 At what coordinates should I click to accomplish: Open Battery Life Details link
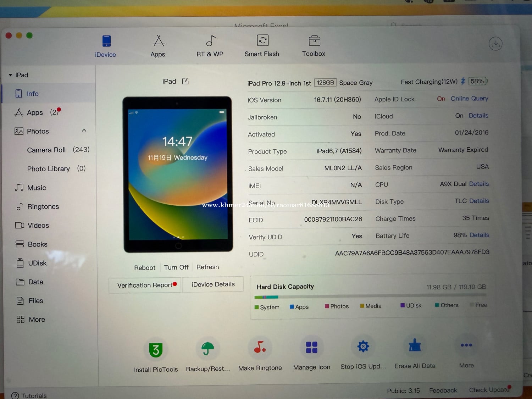(x=479, y=235)
